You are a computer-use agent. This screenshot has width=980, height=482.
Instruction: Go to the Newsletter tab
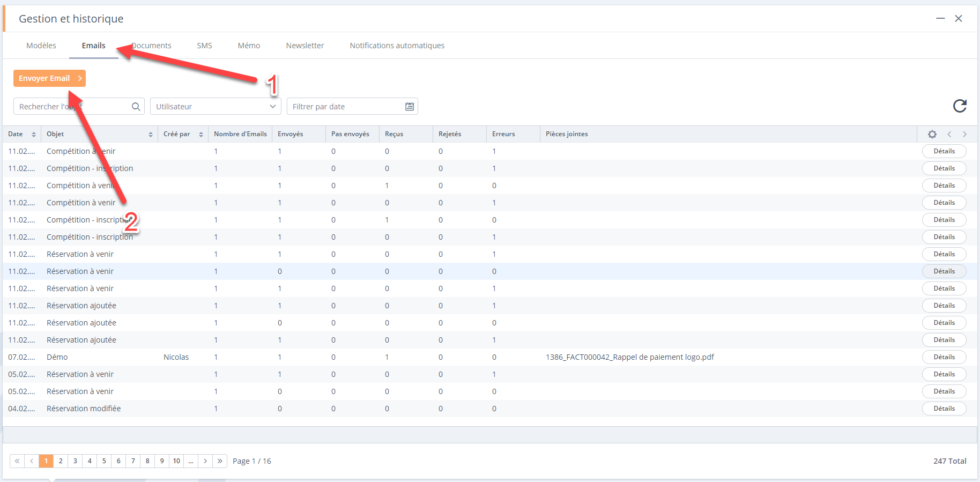tap(305, 46)
